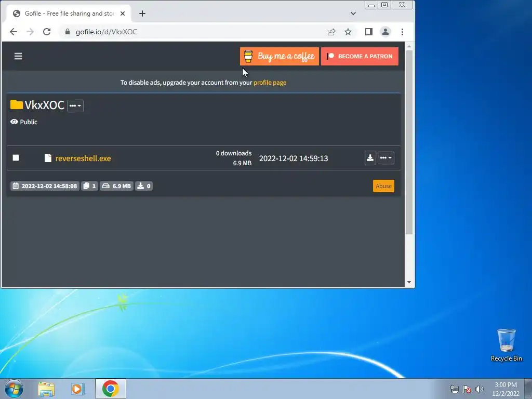
Task: Go back with the browser back arrow
Action: coord(14,32)
